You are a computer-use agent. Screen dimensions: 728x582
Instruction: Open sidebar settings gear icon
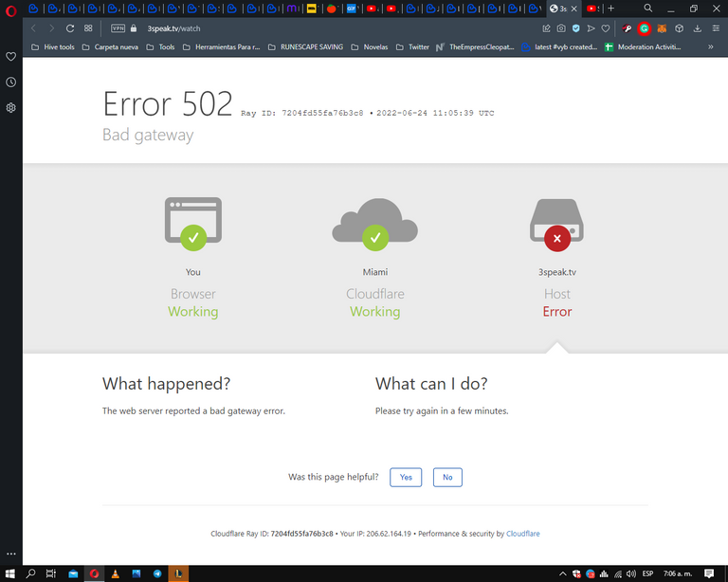point(11,108)
